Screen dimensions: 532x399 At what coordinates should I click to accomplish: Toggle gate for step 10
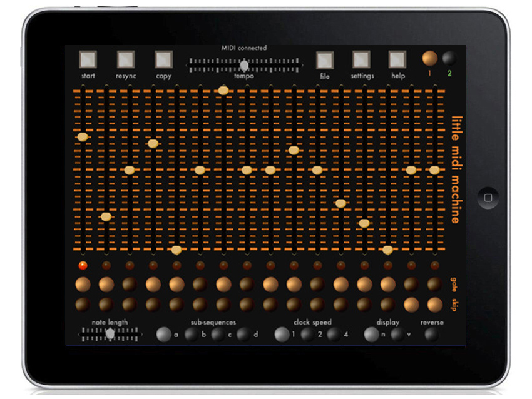click(x=294, y=285)
